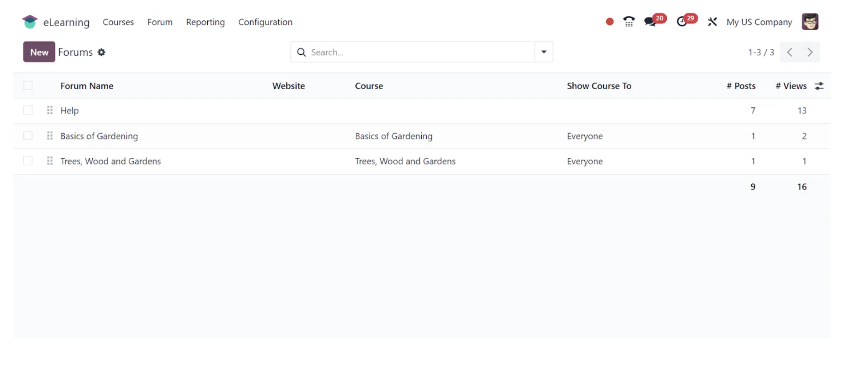Open the My US Company switcher
The width and height of the screenshot is (868, 370).
click(x=759, y=22)
